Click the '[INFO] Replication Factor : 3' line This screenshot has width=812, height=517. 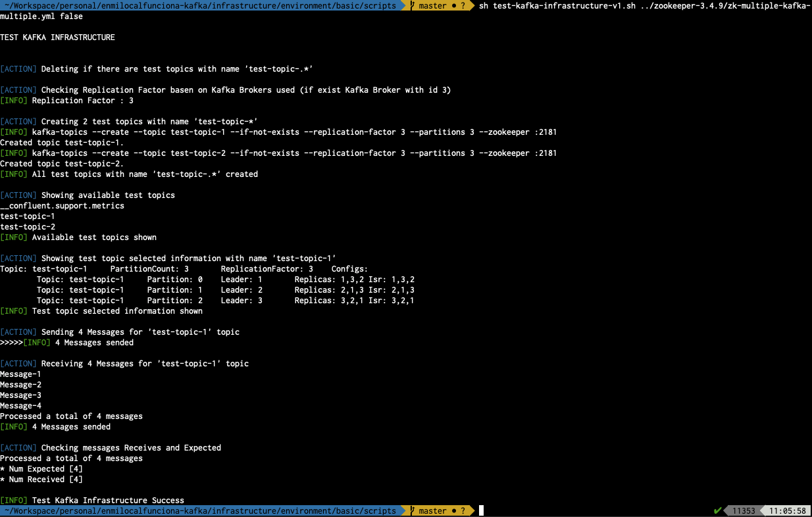click(x=66, y=101)
